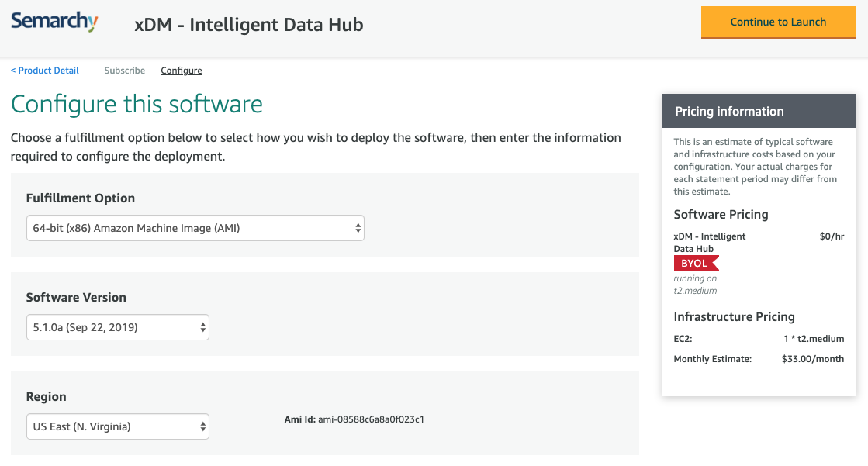Open the Region dropdown
Screen dimensions: 868x466
[116, 426]
